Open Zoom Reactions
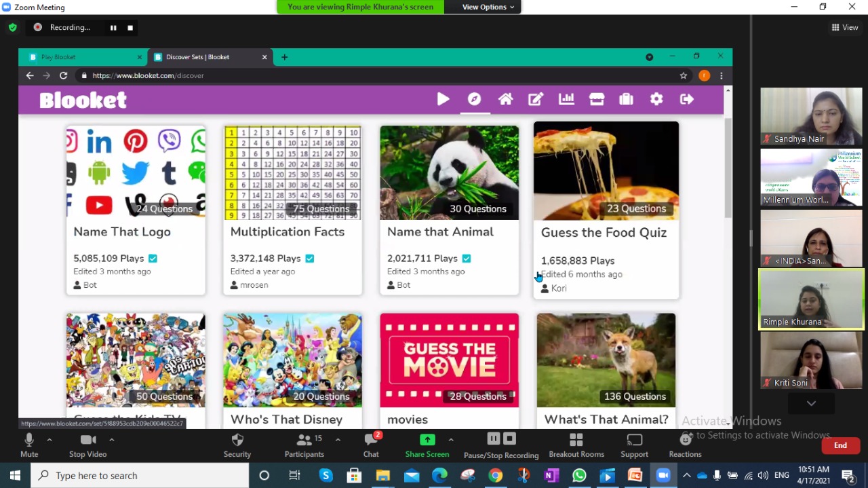868x488 pixels. [685, 445]
